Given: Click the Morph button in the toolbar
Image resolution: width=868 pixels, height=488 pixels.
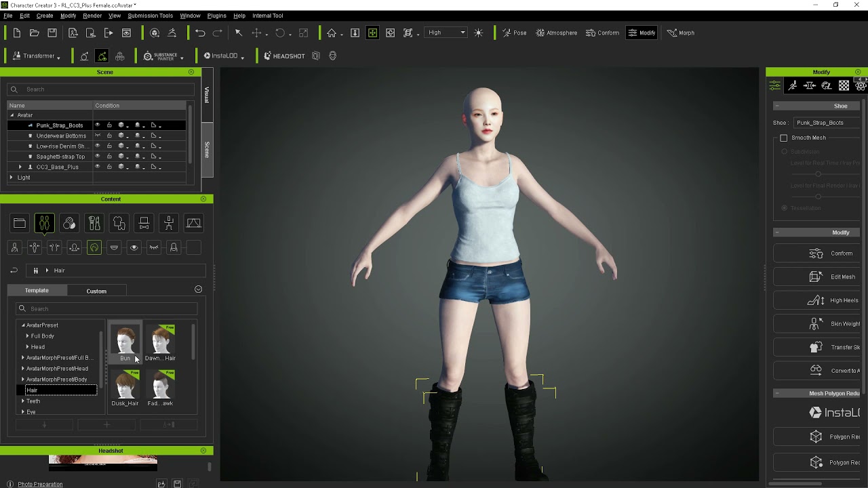Looking at the screenshot, I should 681,33.
